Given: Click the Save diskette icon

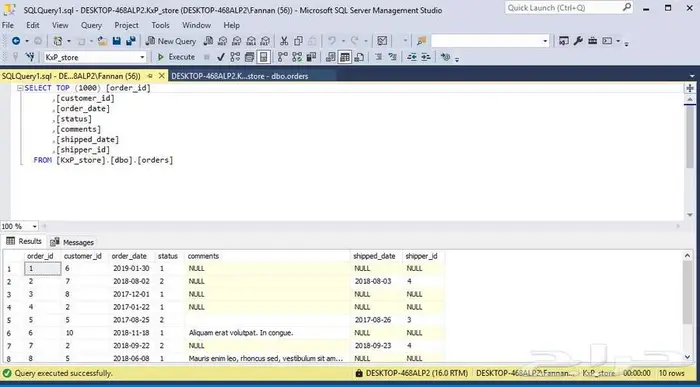Looking at the screenshot, I should pos(117,41).
